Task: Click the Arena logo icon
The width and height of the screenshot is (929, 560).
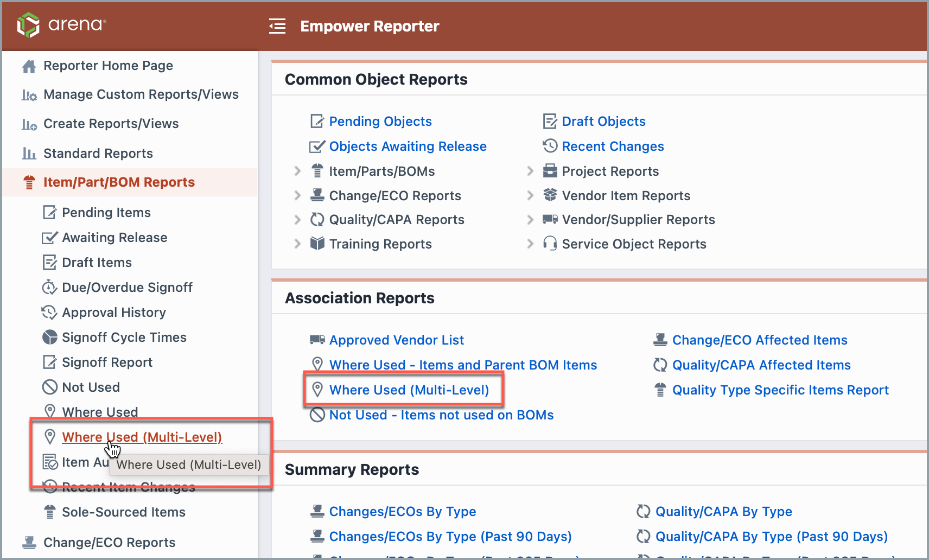Action: point(28,25)
